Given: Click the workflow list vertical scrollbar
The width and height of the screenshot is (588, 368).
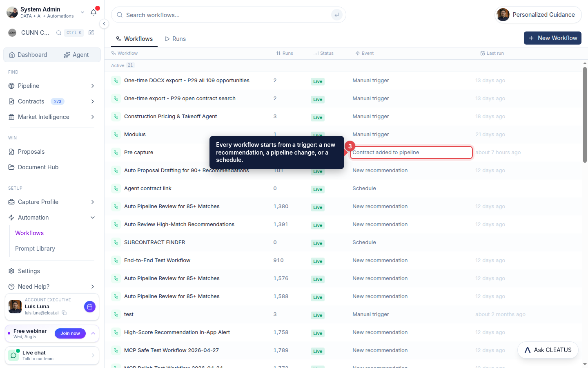Looking at the screenshot, I should [x=585, y=115].
